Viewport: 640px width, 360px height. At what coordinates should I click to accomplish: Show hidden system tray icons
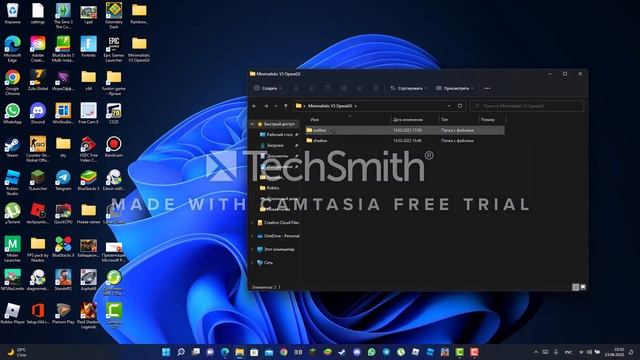tap(536, 352)
